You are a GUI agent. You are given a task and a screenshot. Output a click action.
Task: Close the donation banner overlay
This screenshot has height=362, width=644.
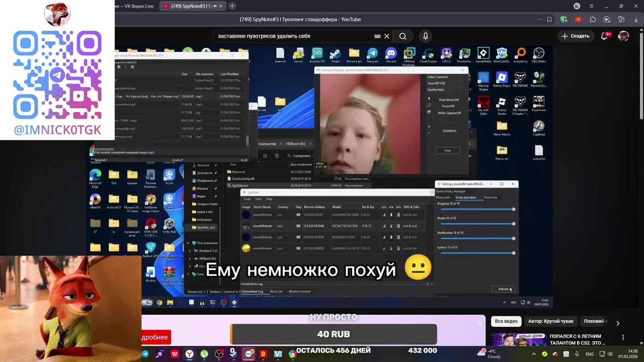coord(479,323)
